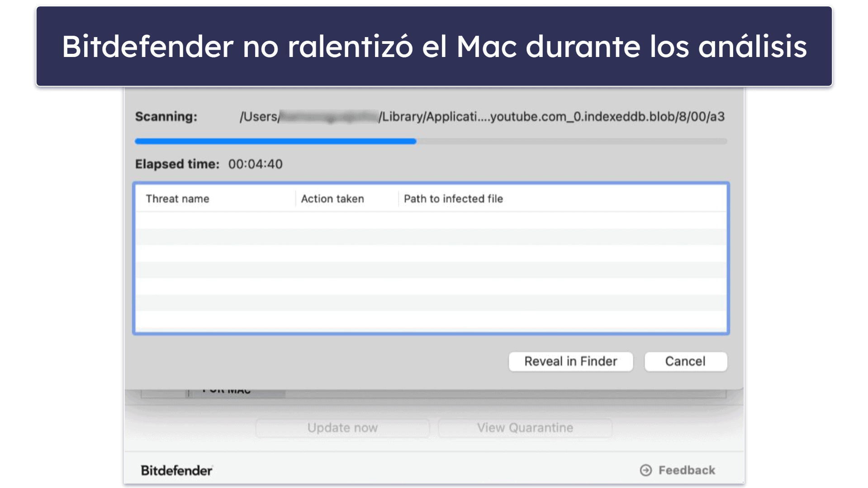Image resolution: width=868 pixels, height=488 pixels.
Task: Click the Update now button
Action: point(342,428)
